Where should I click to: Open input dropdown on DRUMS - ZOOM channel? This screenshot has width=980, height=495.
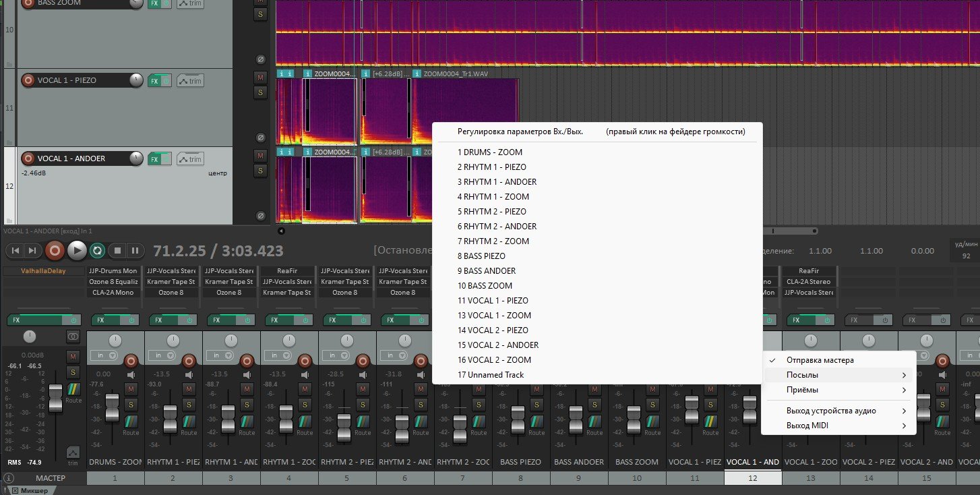coord(104,355)
